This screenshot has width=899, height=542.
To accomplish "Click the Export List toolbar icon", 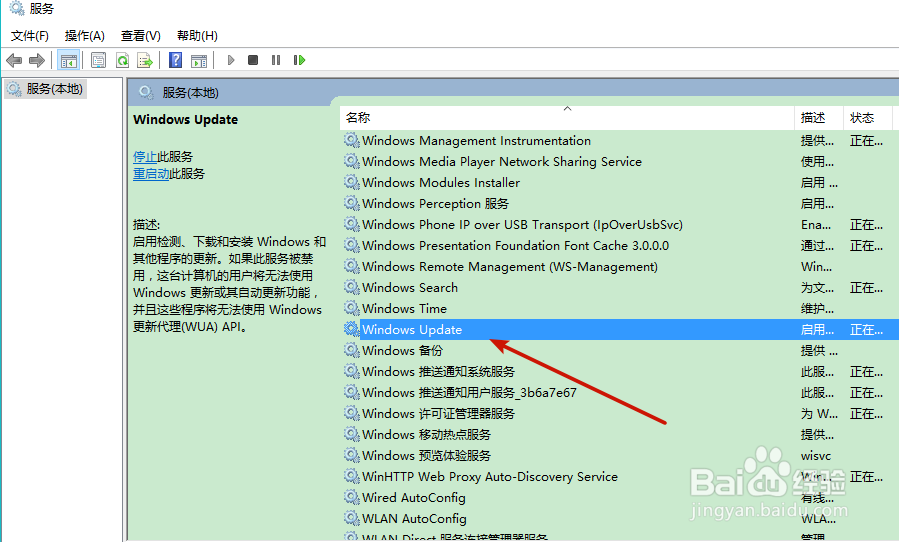I will click(x=145, y=60).
